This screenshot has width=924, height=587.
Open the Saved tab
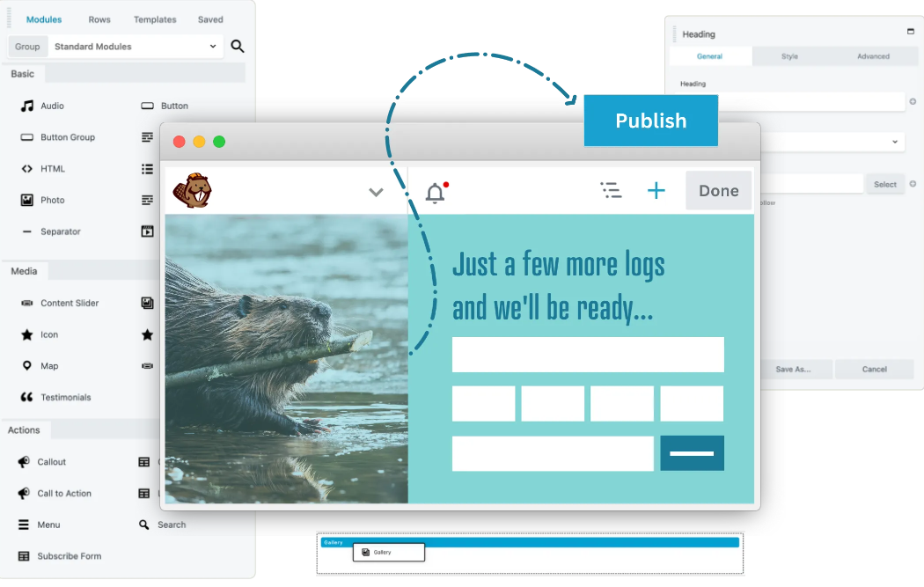209,19
